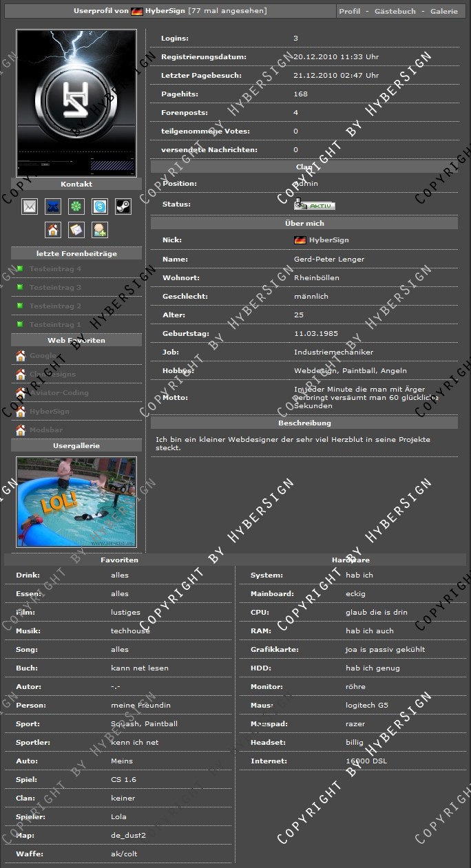Screen dimensions: 471x868
Task: Switch to the Profil tab
Action: tap(349, 12)
